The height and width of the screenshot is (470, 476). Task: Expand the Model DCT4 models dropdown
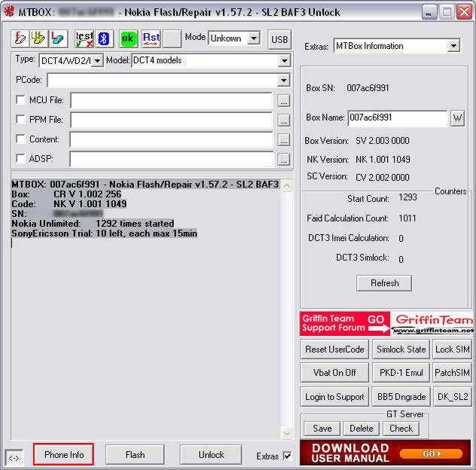pyautogui.click(x=284, y=61)
